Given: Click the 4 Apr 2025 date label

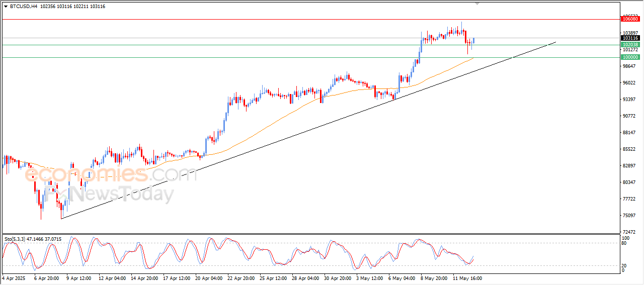Looking at the screenshot, I should tap(14, 277).
